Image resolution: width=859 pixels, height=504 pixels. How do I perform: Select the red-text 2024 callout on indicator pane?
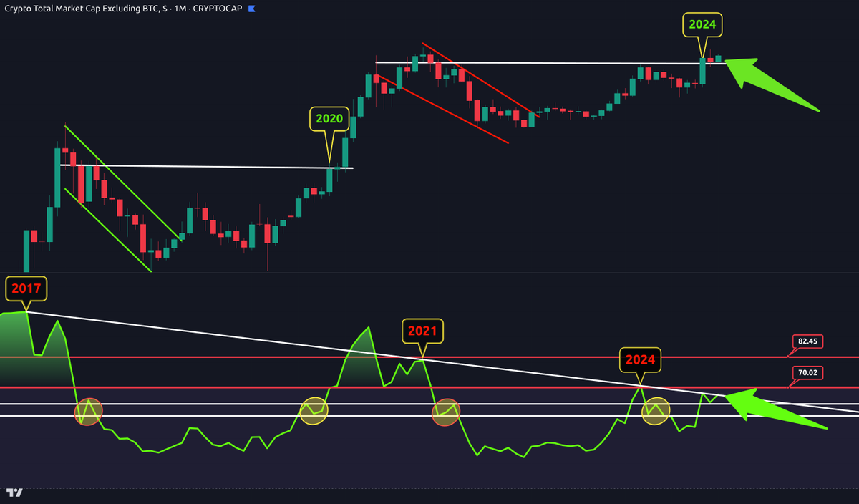point(640,359)
